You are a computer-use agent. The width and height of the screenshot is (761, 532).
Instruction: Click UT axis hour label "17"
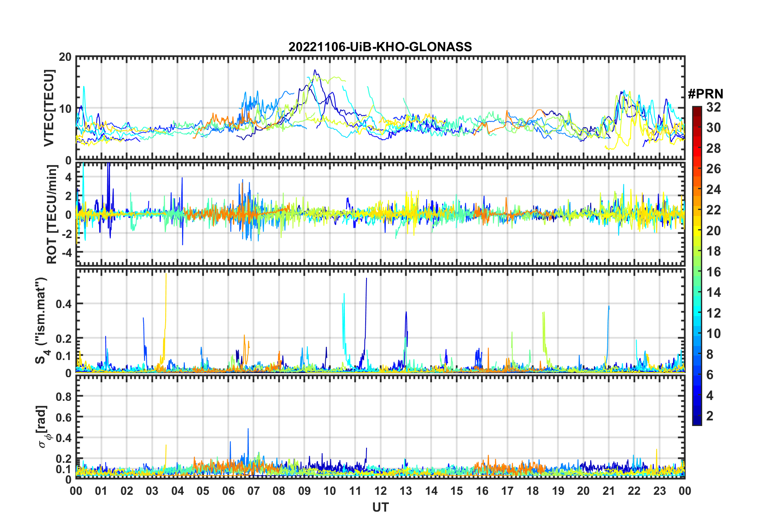click(x=507, y=491)
